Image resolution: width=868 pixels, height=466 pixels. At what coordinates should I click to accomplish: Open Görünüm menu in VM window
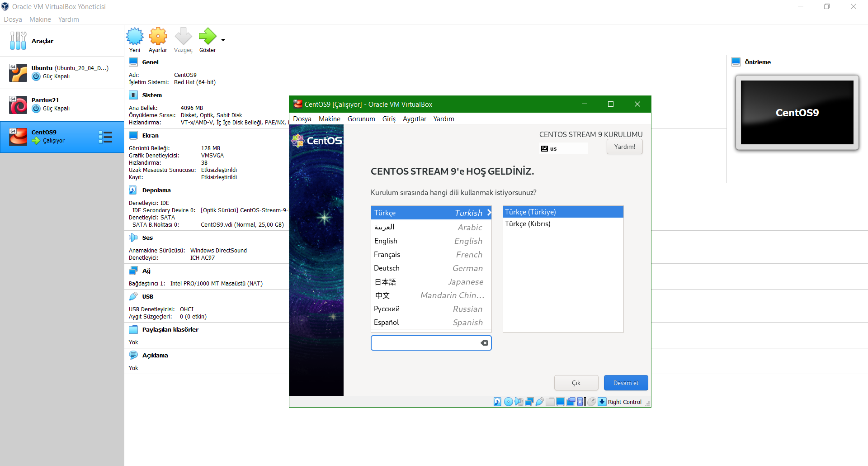click(361, 119)
